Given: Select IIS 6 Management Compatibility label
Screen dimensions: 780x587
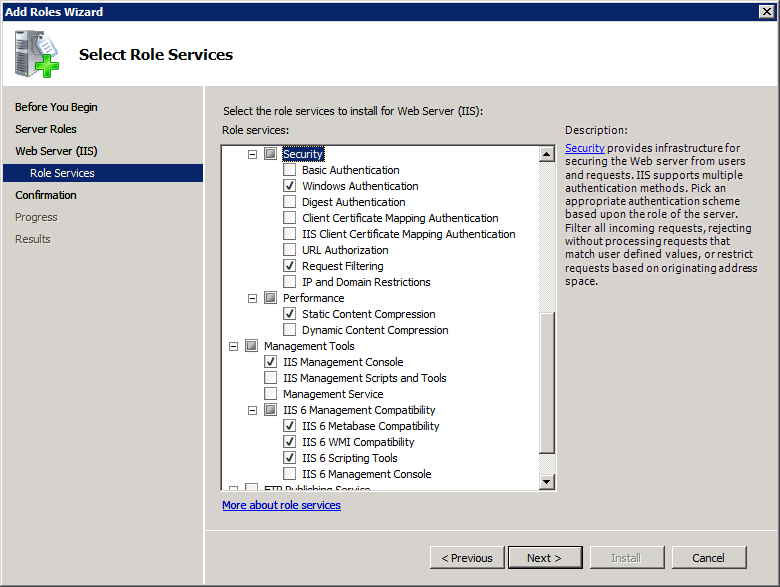Looking at the screenshot, I should 359,410.
